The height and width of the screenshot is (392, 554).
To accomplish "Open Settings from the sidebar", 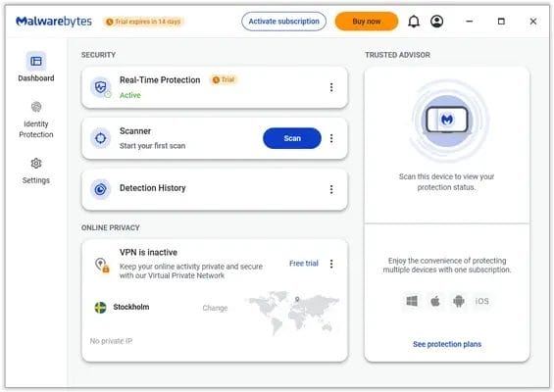I will click(x=36, y=171).
